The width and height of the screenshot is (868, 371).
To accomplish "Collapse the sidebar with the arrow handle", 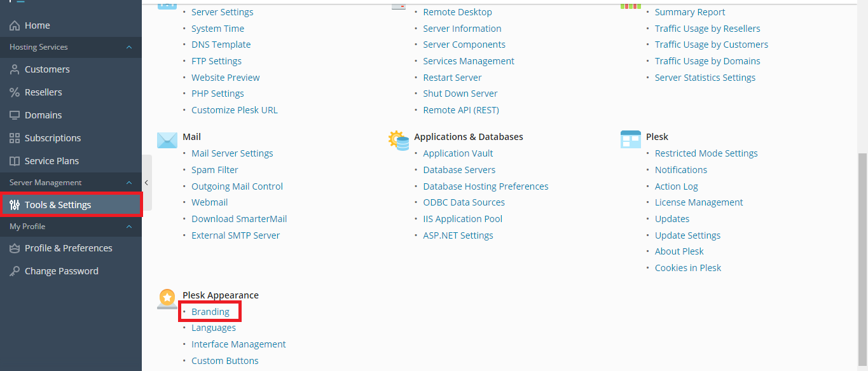I will coord(147,183).
